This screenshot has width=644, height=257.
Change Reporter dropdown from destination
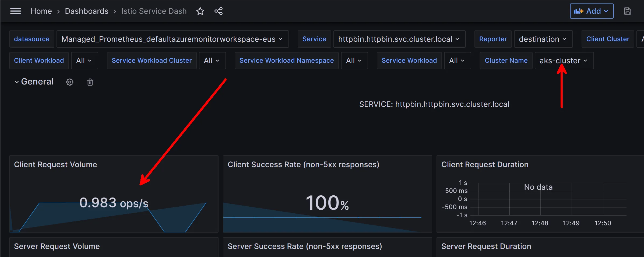click(x=543, y=39)
